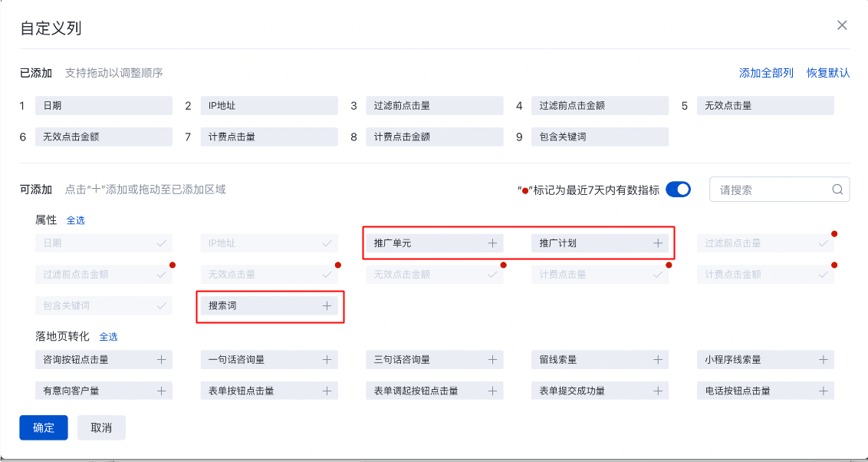Select all 落地页转化 columns with 全选
The width and height of the screenshot is (868, 462).
click(108, 337)
